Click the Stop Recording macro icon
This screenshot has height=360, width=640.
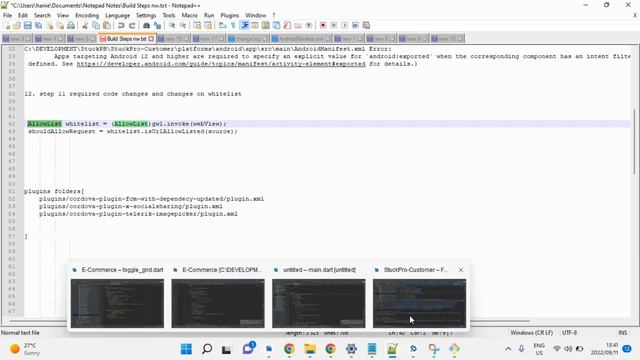(x=334, y=25)
